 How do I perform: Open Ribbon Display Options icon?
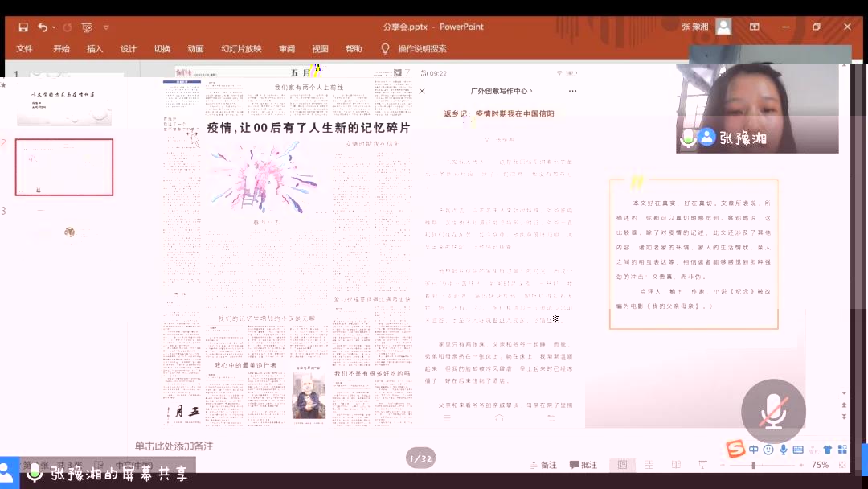coord(754,27)
